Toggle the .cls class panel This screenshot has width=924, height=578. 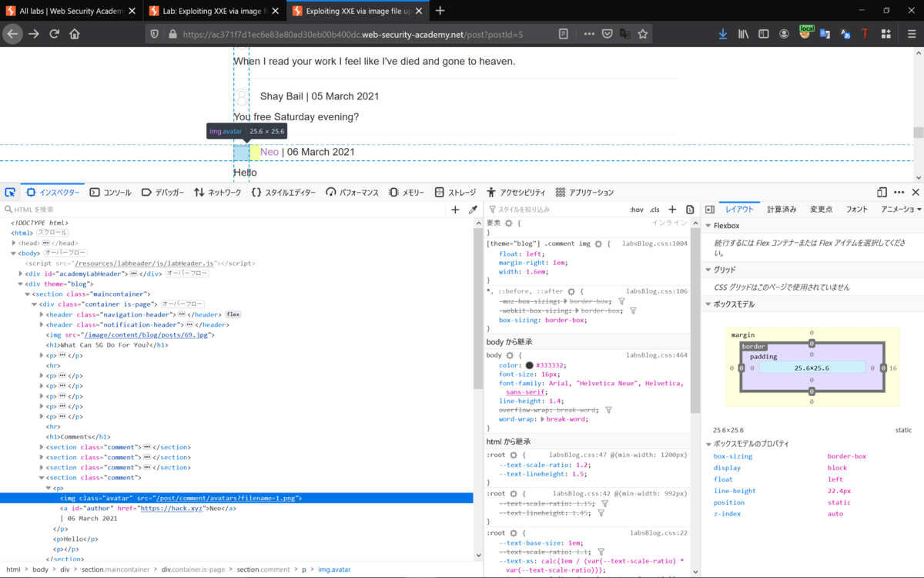[x=654, y=210]
